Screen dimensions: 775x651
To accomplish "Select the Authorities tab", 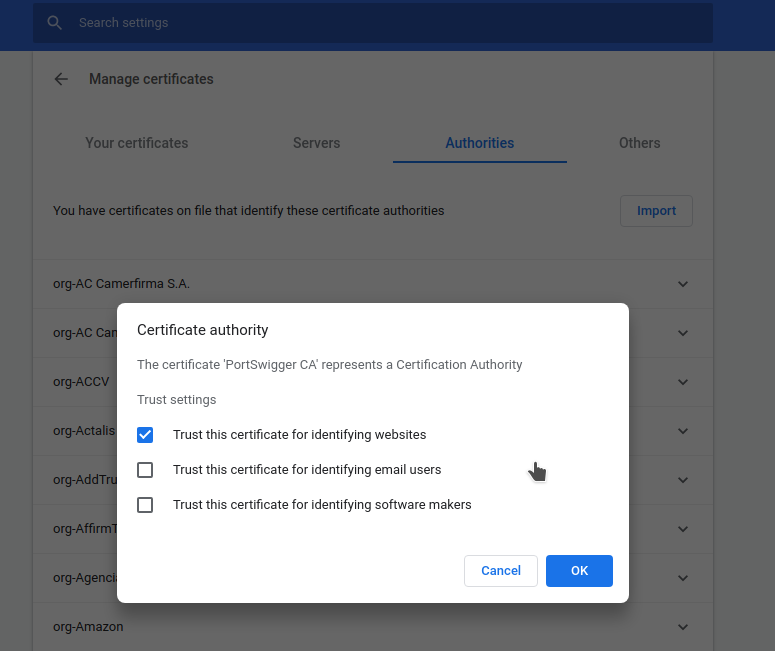I will pos(479,143).
